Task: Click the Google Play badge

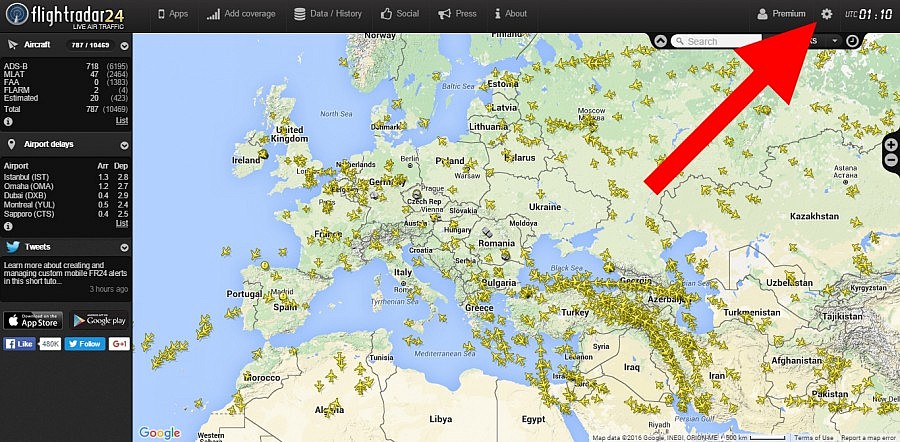Action: (x=99, y=320)
